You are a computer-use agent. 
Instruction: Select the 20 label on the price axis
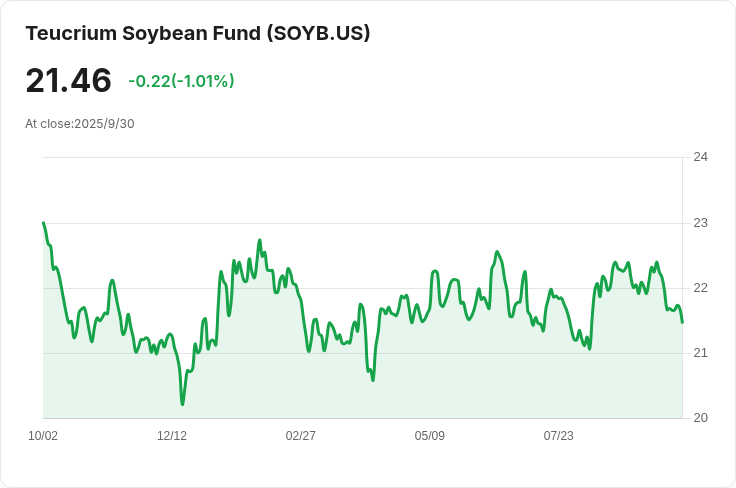pyautogui.click(x=700, y=417)
